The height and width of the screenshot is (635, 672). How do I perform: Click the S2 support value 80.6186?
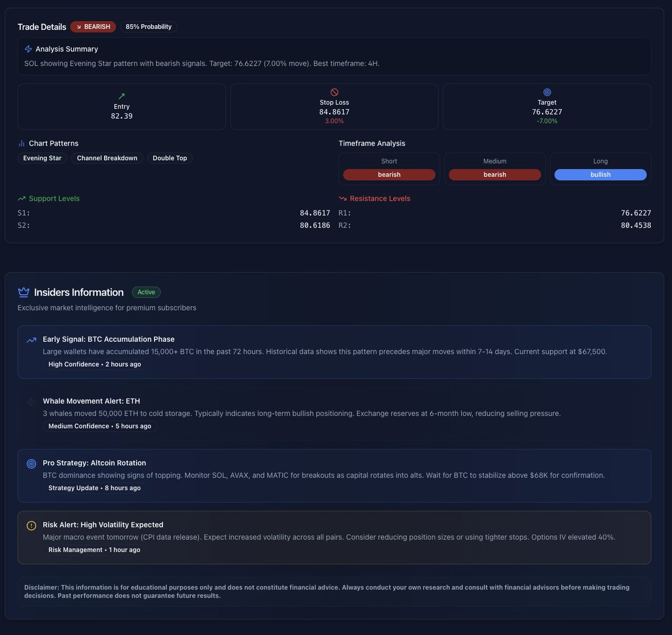coord(315,225)
